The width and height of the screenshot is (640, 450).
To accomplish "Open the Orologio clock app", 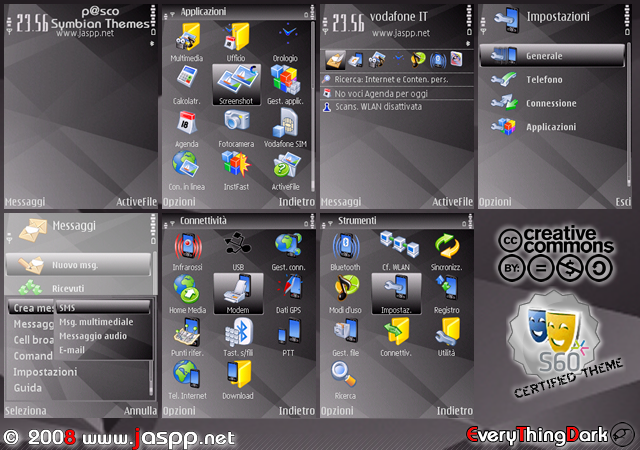I will coord(288,34).
